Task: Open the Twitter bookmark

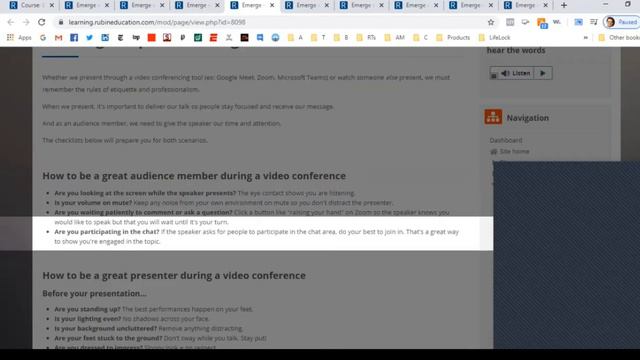Action: pos(89,38)
